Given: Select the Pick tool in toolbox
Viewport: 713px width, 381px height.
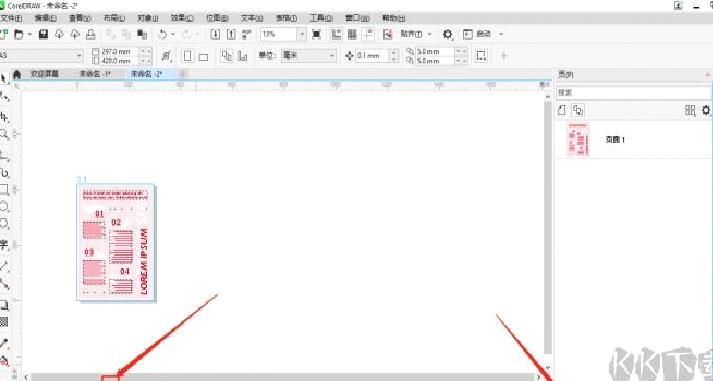Looking at the screenshot, I should click(4, 78).
